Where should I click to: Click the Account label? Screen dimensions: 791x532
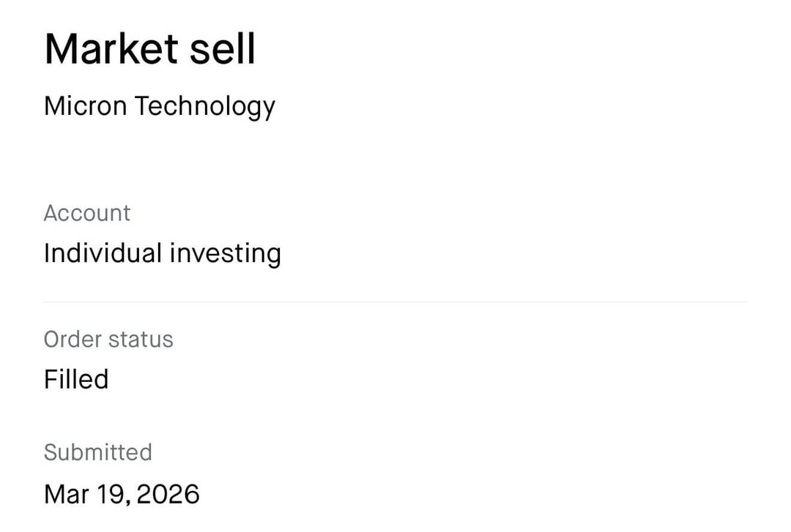click(86, 213)
